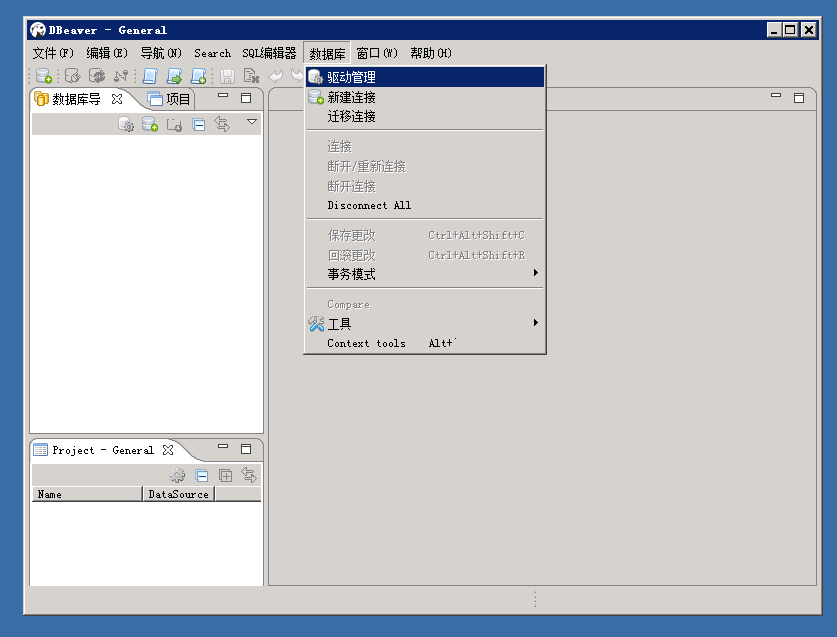837x637 pixels.
Task: Expand the 工具 submenu
Action: [425, 324]
